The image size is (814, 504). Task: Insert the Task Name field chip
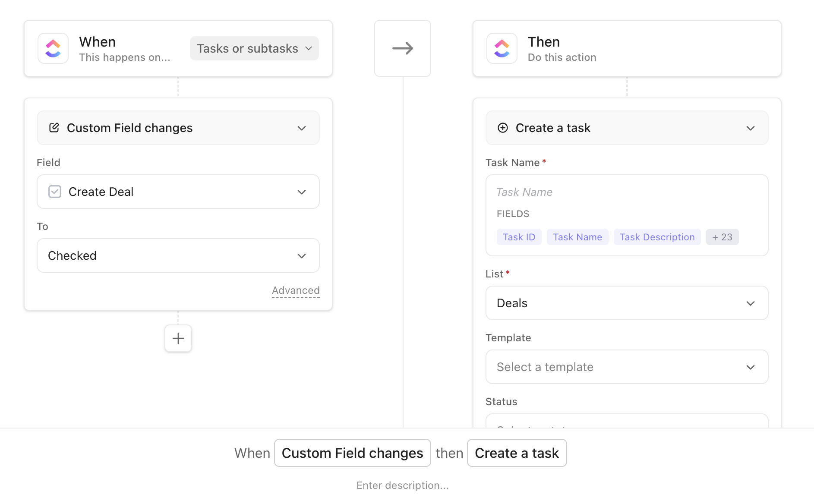(577, 237)
